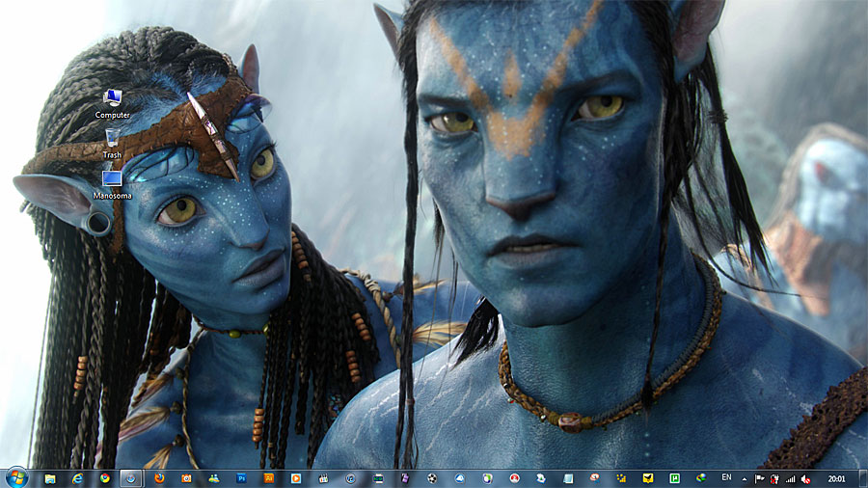Launch Internet Explorer from taskbar

point(77,478)
